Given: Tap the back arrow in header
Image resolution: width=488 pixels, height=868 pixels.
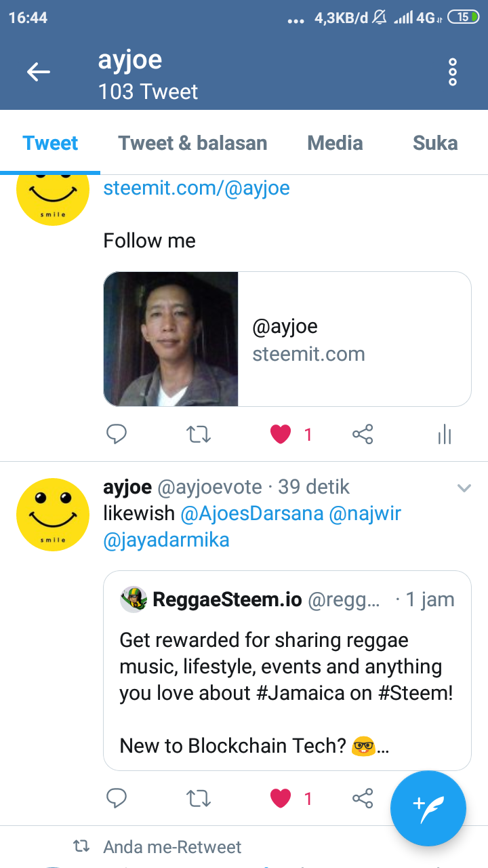Looking at the screenshot, I should pyautogui.click(x=39, y=72).
